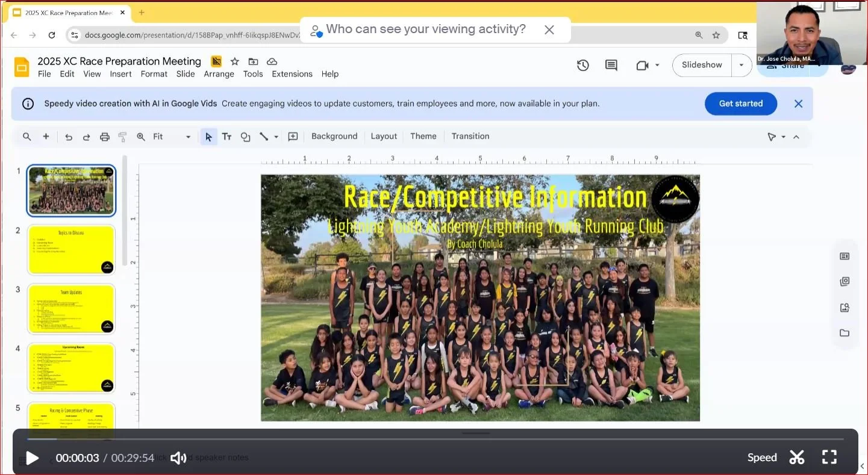Viewport: 868px width, 475px height.
Task: Click the Undo arrow
Action: [x=69, y=137]
